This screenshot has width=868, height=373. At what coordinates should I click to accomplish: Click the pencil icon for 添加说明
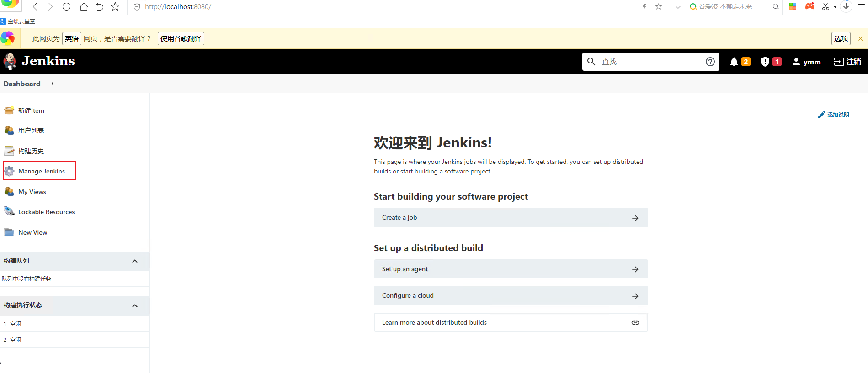tap(821, 115)
